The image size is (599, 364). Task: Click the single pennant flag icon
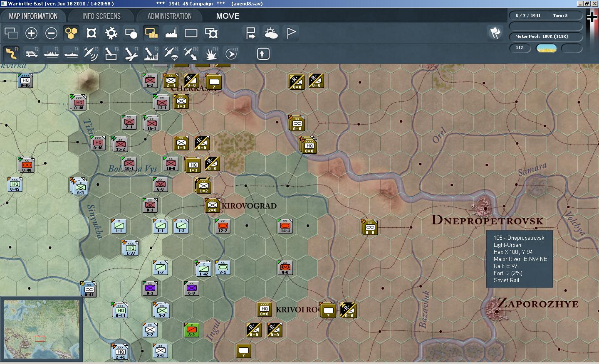[x=291, y=33]
